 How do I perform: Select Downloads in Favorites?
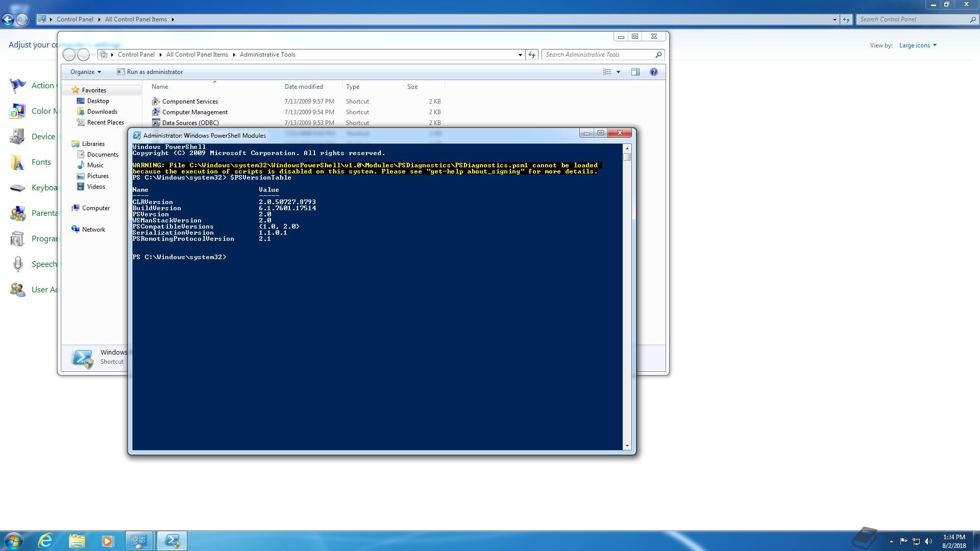coord(102,112)
